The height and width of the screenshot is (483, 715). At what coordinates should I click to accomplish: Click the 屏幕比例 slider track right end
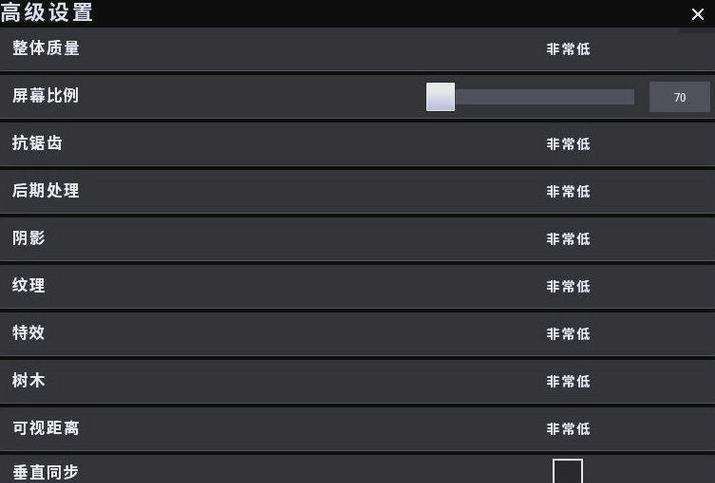click(x=631, y=97)
